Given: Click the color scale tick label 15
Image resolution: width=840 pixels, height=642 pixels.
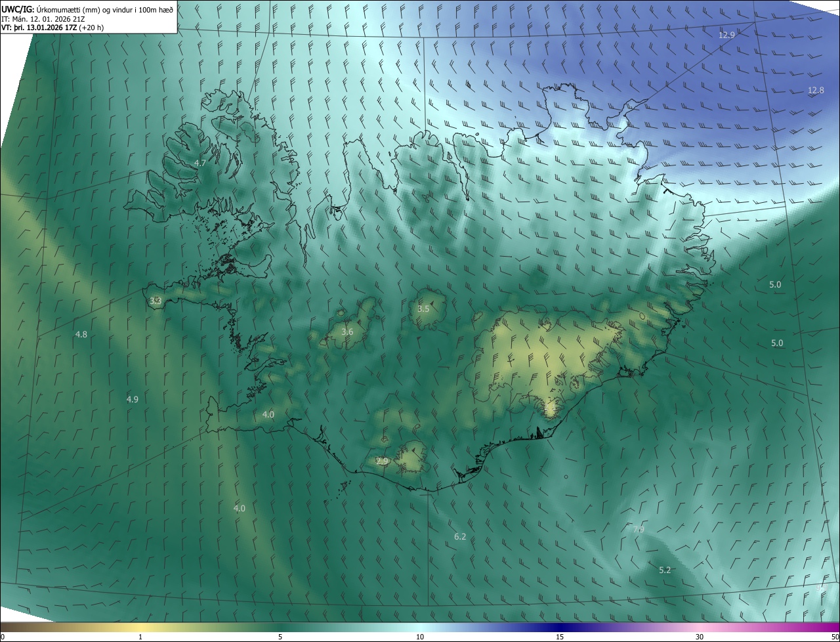Looking at the screenshot, I should point(560,637).
